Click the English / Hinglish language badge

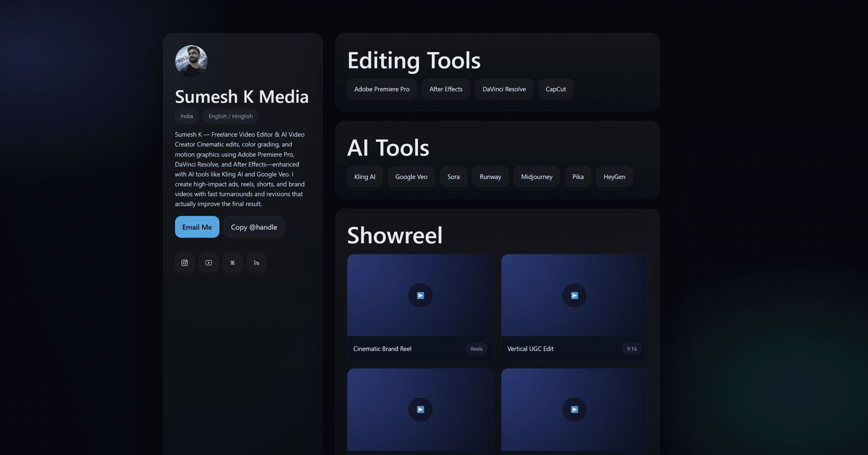pos(231,116)
